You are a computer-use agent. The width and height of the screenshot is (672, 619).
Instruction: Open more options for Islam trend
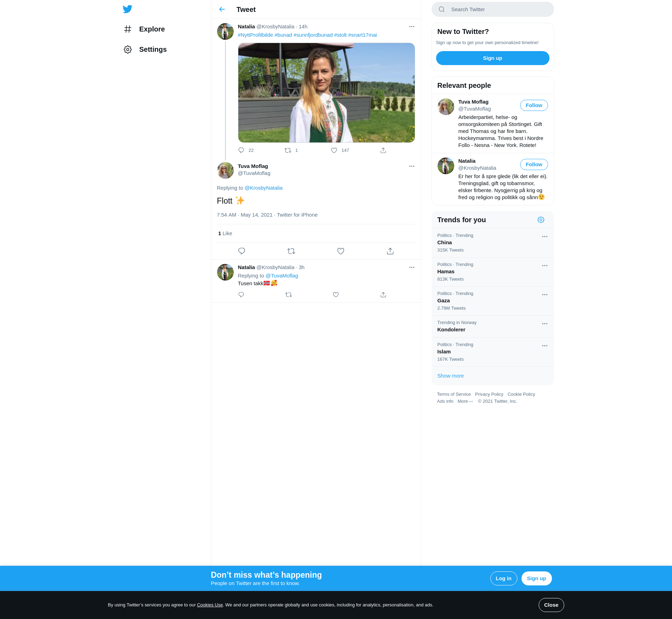[x=545, y=346]
